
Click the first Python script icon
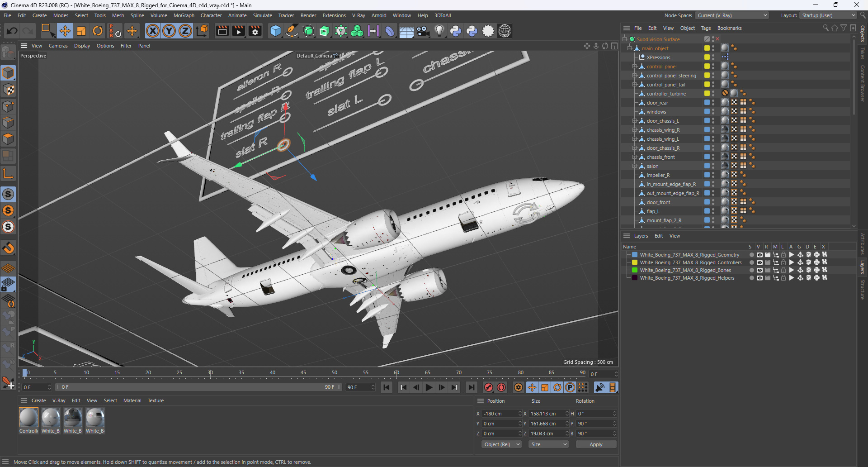point(455,31)
